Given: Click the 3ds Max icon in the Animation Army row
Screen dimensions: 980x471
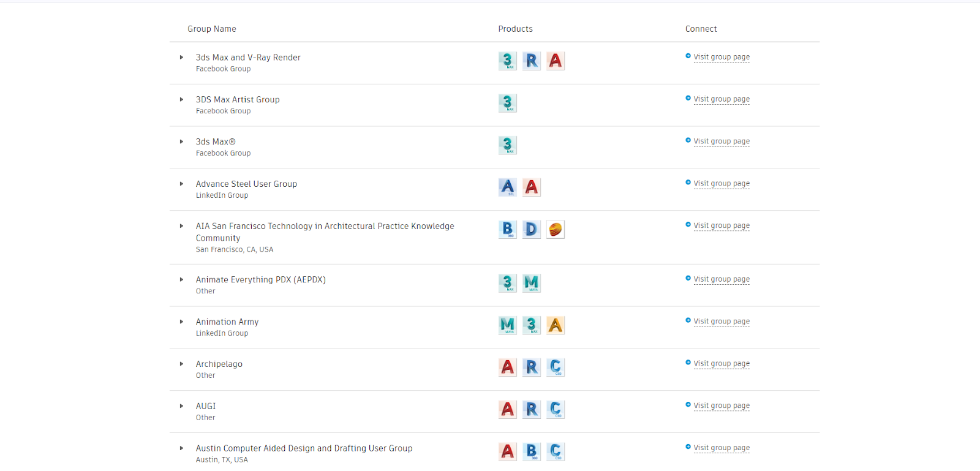Looking at the screenshot, I should pyautogui.click(x=532, y=325).
